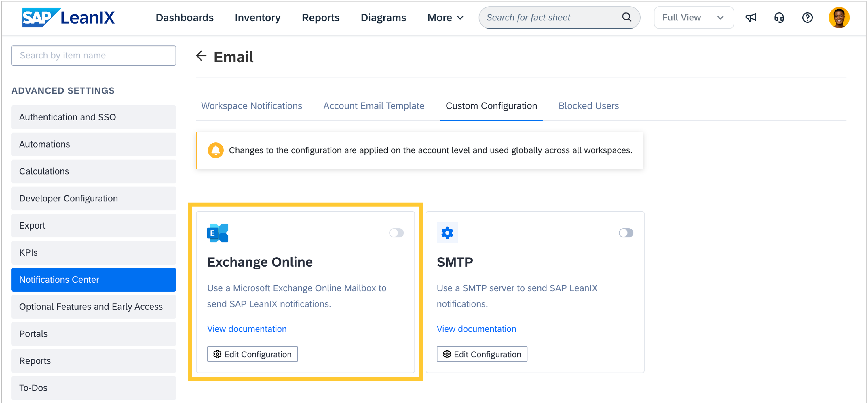This screenshot has height=404, width=868.
Task: Open the Full View dropdown
Action: coord(693,18)
